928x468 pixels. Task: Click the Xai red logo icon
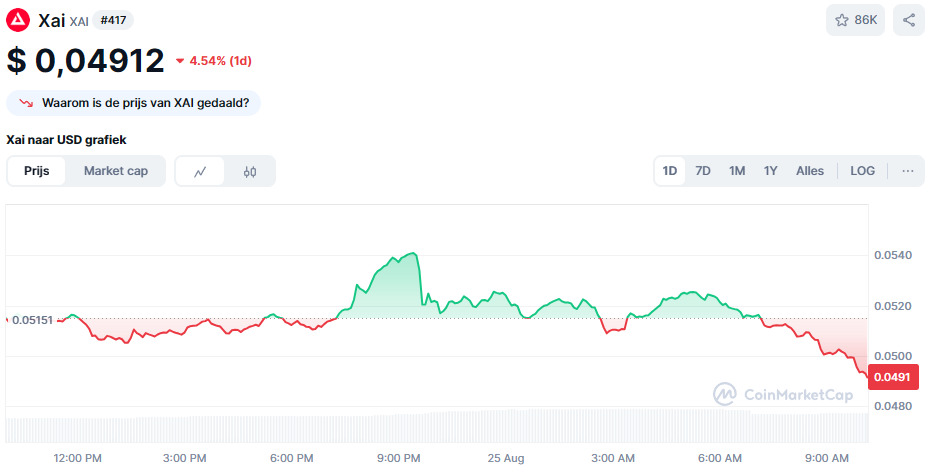click(18, 20)
